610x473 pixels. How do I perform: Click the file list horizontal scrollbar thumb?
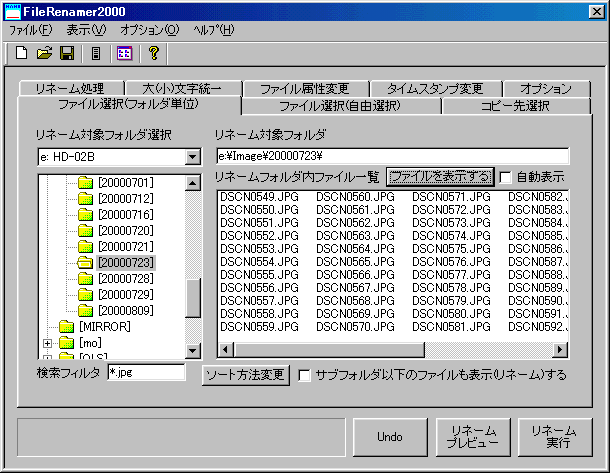[329, 349]
